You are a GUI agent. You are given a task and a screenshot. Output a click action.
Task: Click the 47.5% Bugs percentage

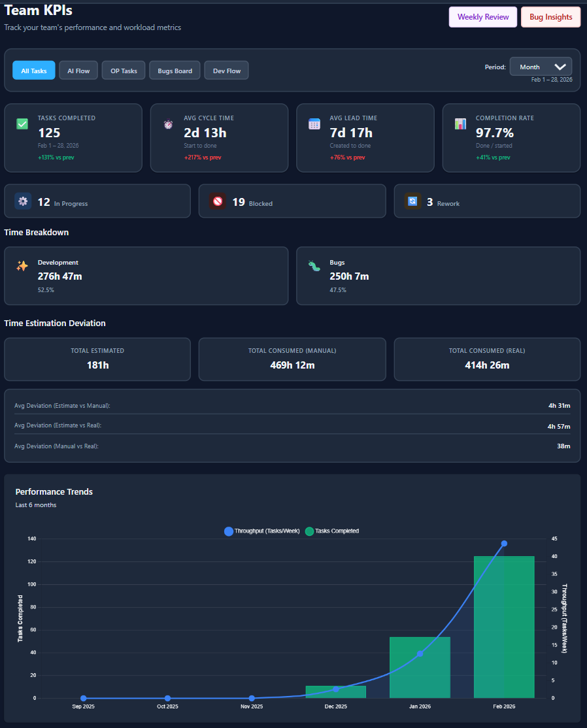pos(337,290)
